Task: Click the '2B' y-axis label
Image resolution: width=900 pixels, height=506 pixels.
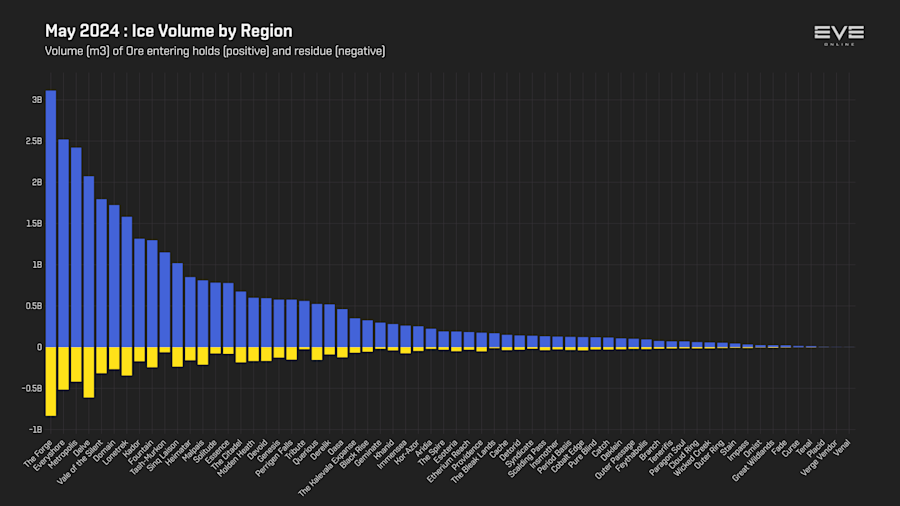Action: pyautogui.click(x=37, y=182)
